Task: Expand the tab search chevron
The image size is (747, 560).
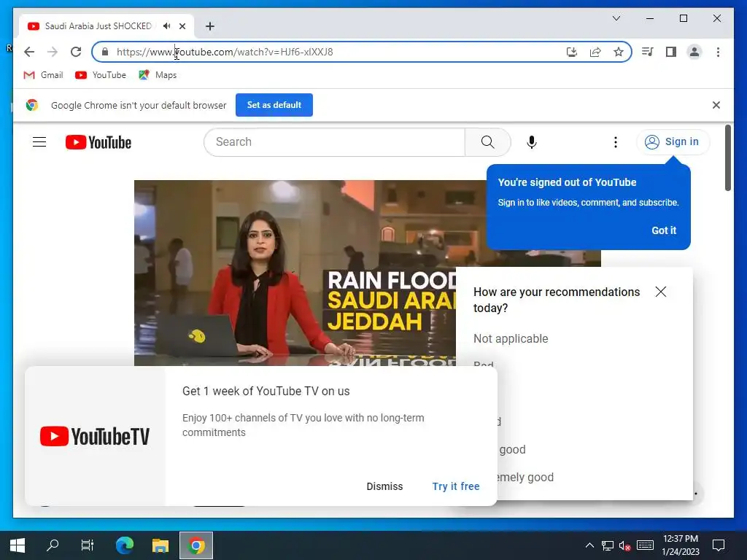Action: [x=616, y=18]
